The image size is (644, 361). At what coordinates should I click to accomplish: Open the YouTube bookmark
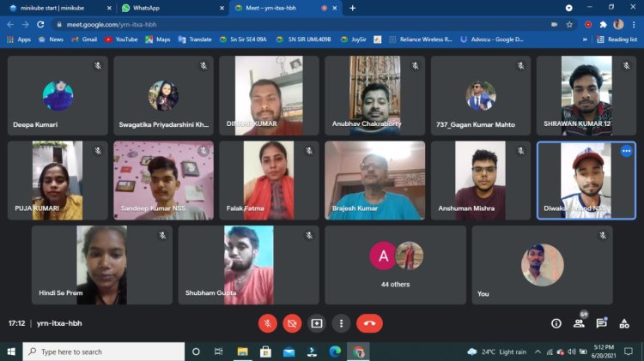tap(121, 39)
